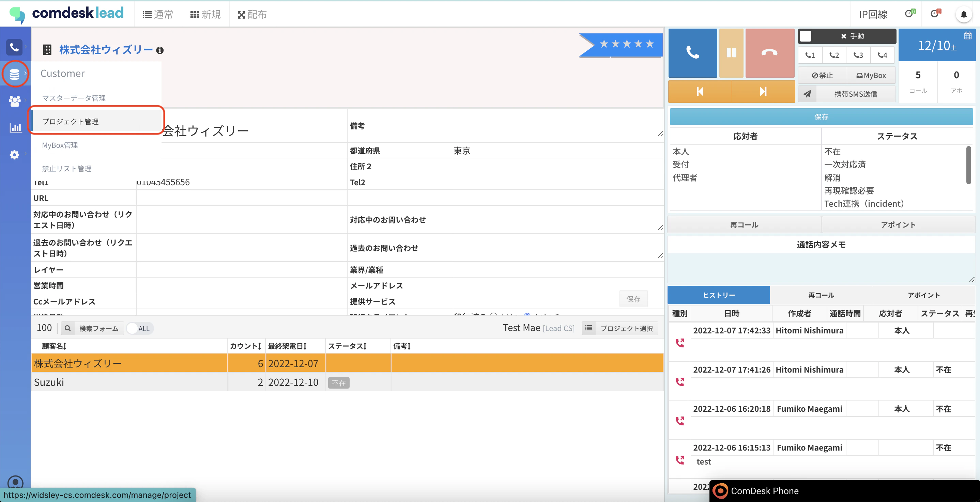Click the paper plane send icon
The width and height of the screenshot is (980, 502).
click(807, 94)
